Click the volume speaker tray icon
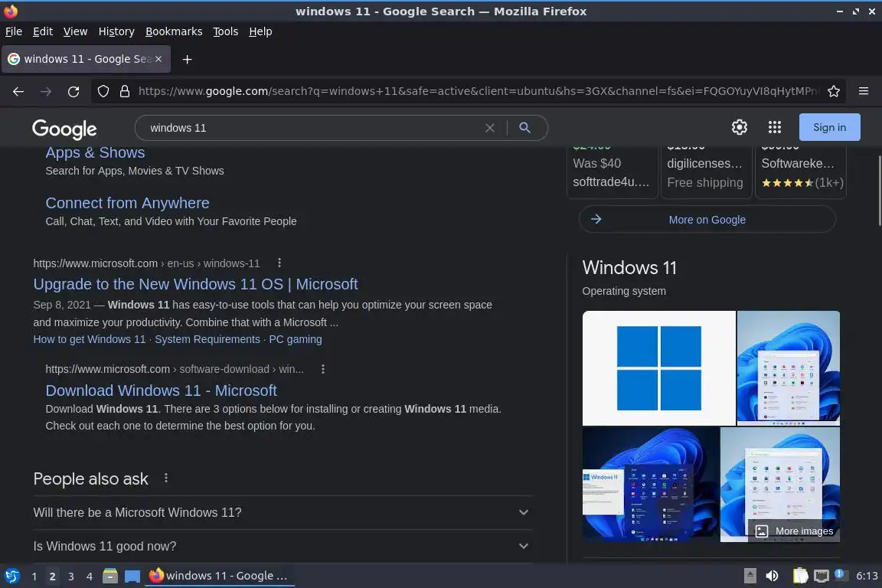Viewport: 882px width, 588px height. click(x=772, y=576)
